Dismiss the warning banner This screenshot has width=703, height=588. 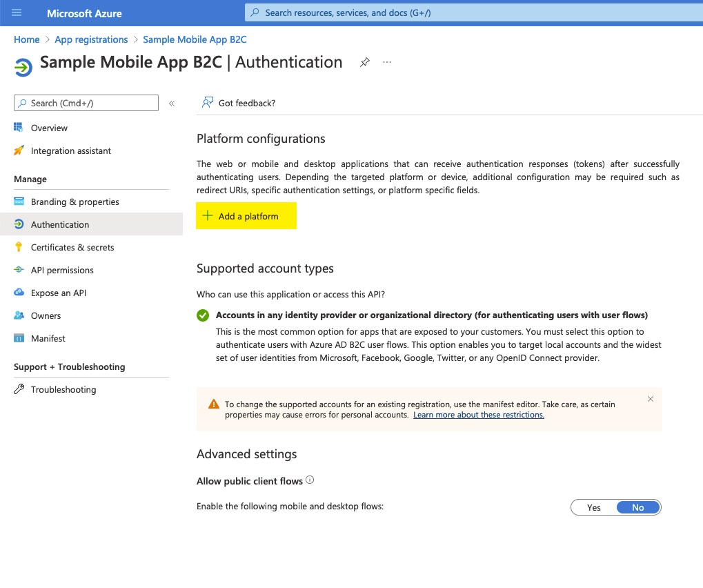click(651, 399)
